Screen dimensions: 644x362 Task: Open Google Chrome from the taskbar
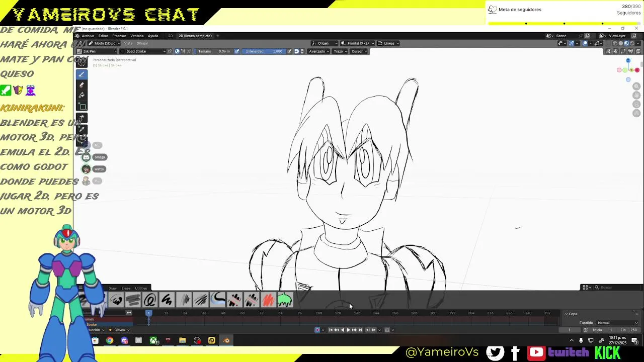pyautogui.click(x=110, y=340)
